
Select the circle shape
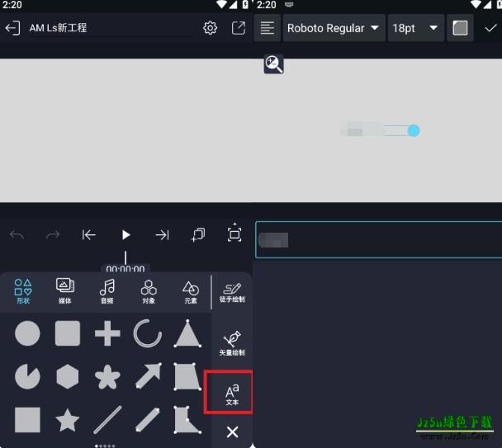27,334
